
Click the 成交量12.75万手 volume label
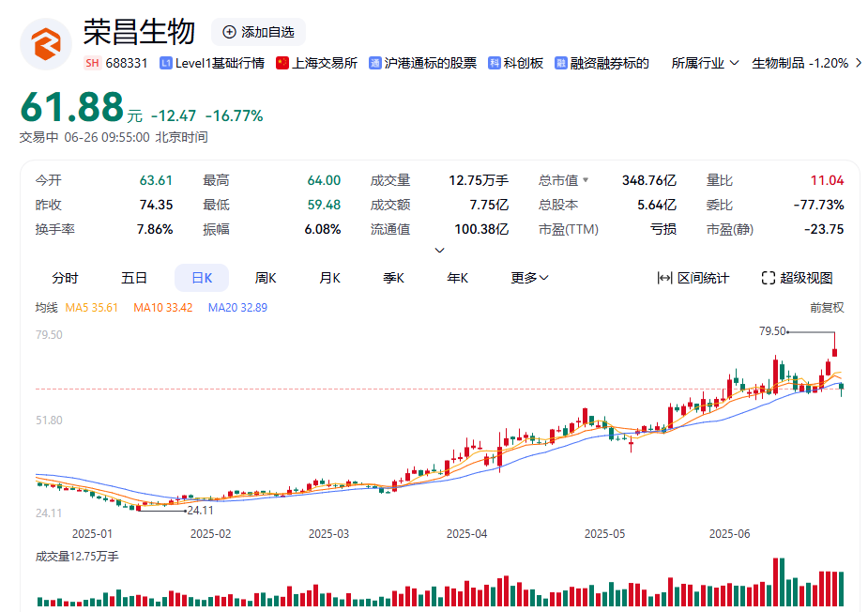(x=77, y=557)
